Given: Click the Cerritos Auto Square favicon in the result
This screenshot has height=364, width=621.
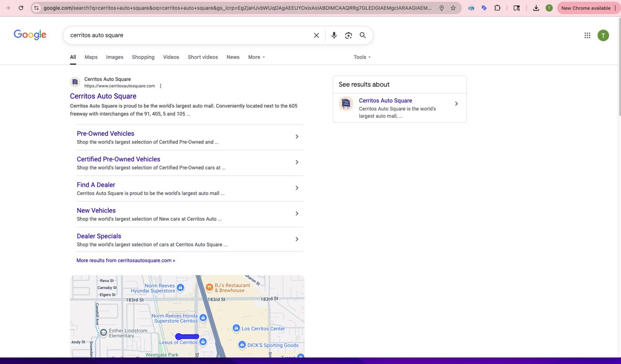Looking at the screenshot, I should tap(75, 82).
